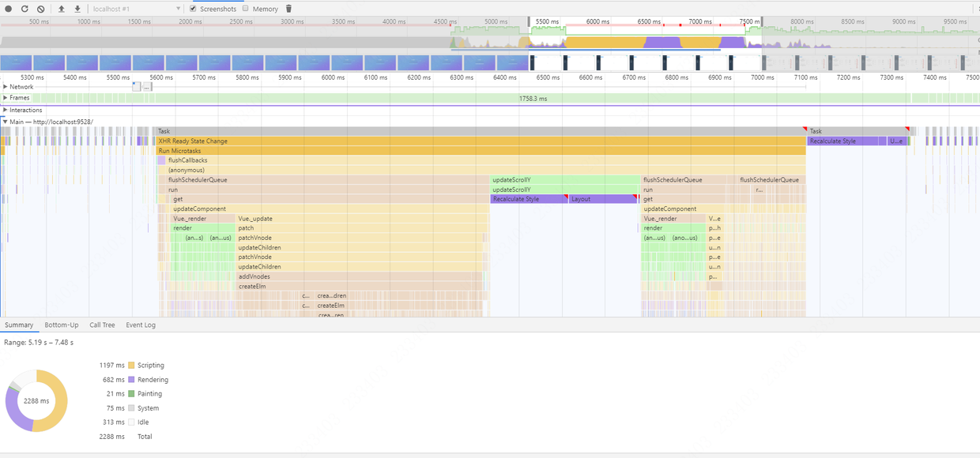Select the Event Log tab
Image resolution: width=980 pixels, height=458 pixels.
tap(141, 325)
